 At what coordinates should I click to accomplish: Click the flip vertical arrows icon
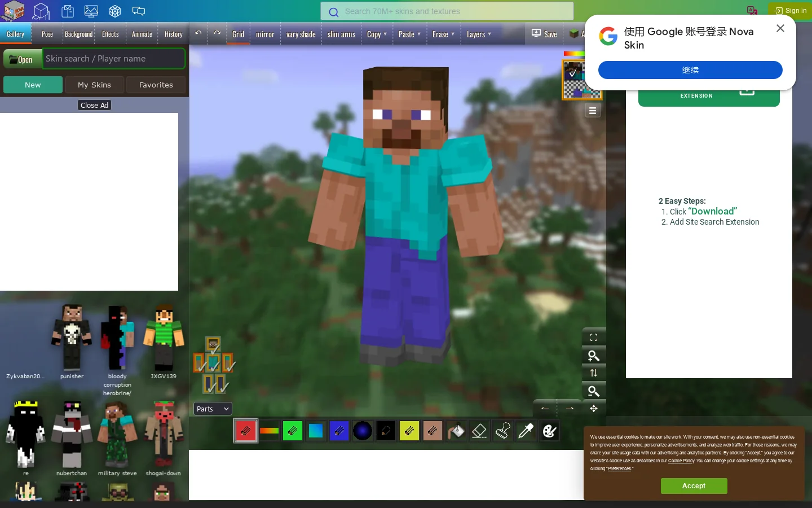tap(594, 373)
